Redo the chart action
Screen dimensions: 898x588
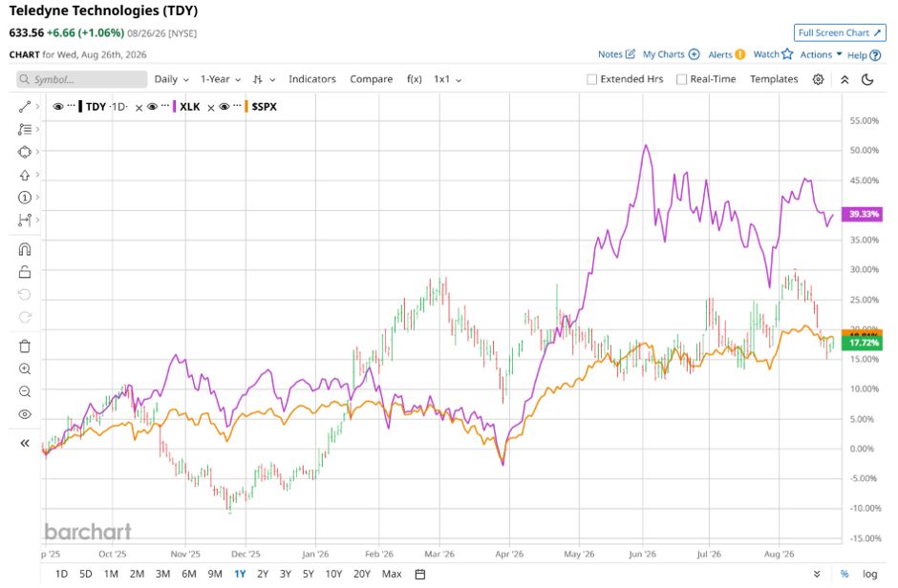click(24, 318)
